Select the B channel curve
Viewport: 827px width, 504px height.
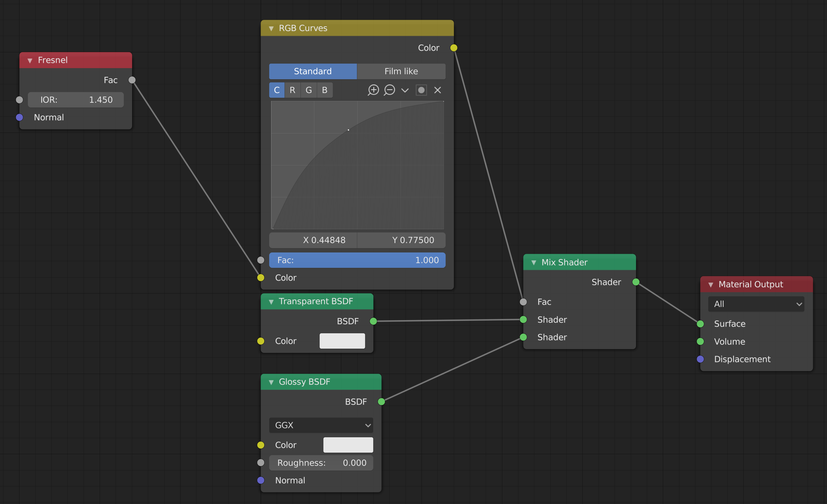point(325,90)
